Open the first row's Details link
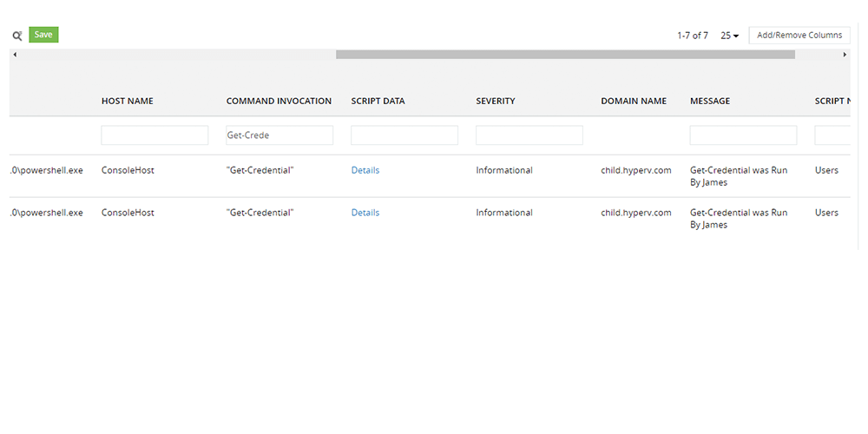The width and height of the screenshot is (868, 434). pos(365,170)
